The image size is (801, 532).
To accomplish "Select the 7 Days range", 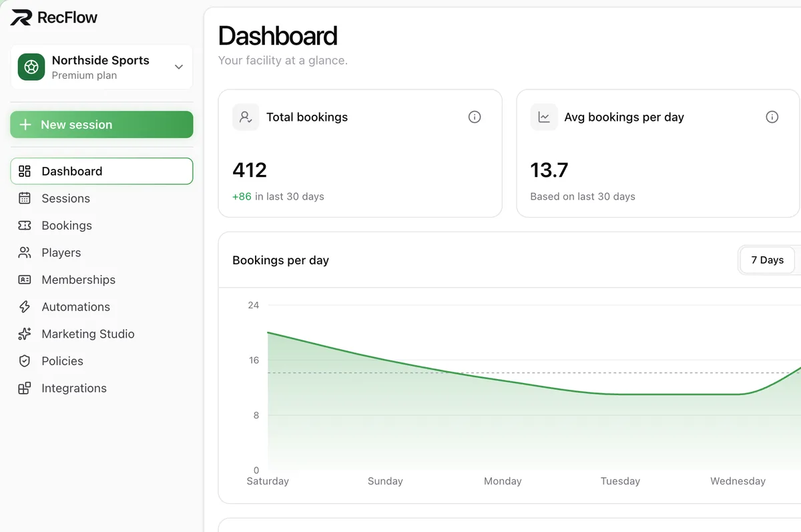I will point(767,260).
